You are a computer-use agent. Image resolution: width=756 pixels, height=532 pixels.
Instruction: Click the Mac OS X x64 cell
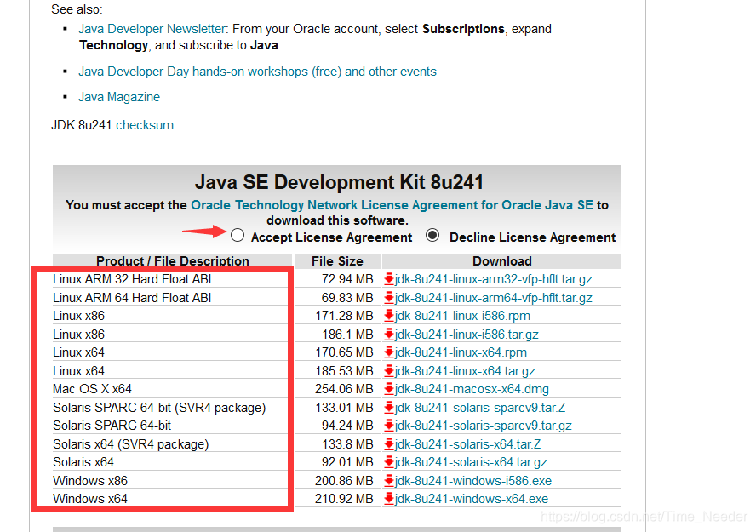(x=92, y=389)
